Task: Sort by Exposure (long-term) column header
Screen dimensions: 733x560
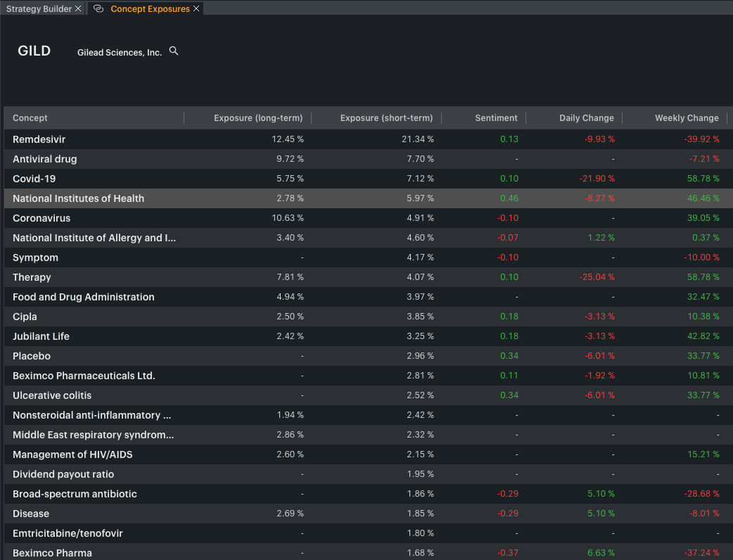Action: pyautogui.click(x=258, y=117)
